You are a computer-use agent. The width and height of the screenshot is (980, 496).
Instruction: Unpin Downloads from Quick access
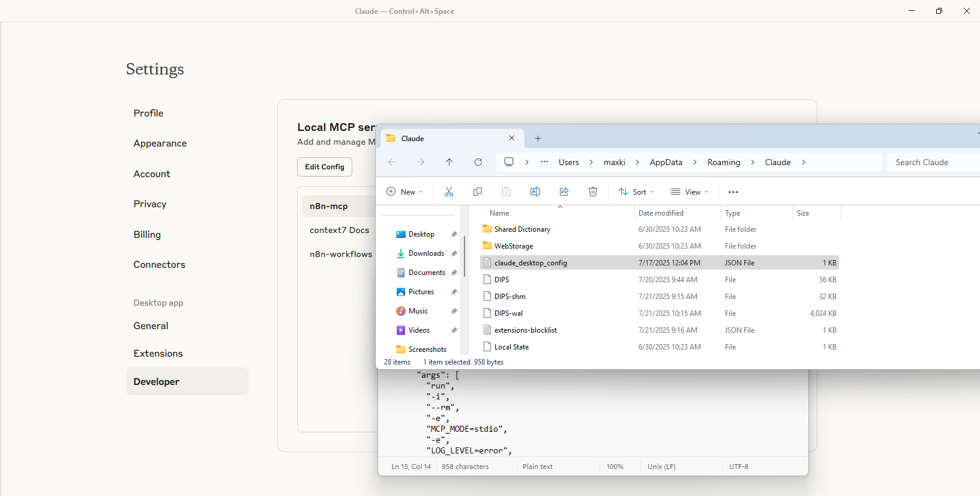tap(454, 253)
